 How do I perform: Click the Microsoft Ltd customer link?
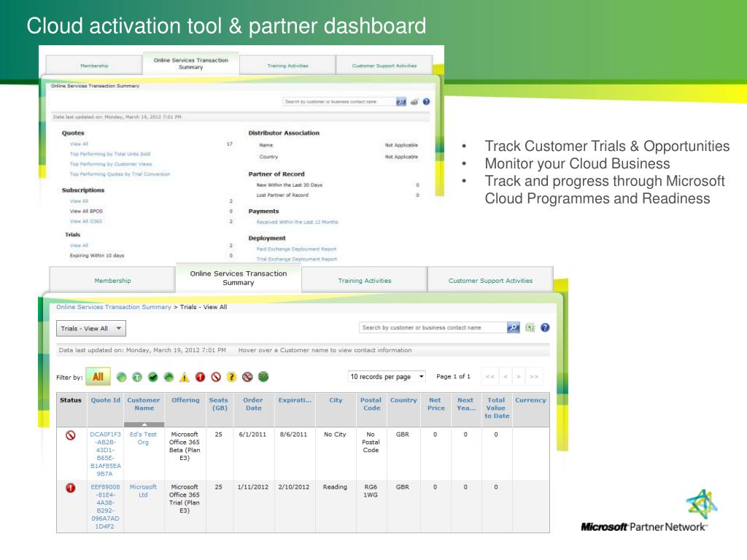pos(143,491)
